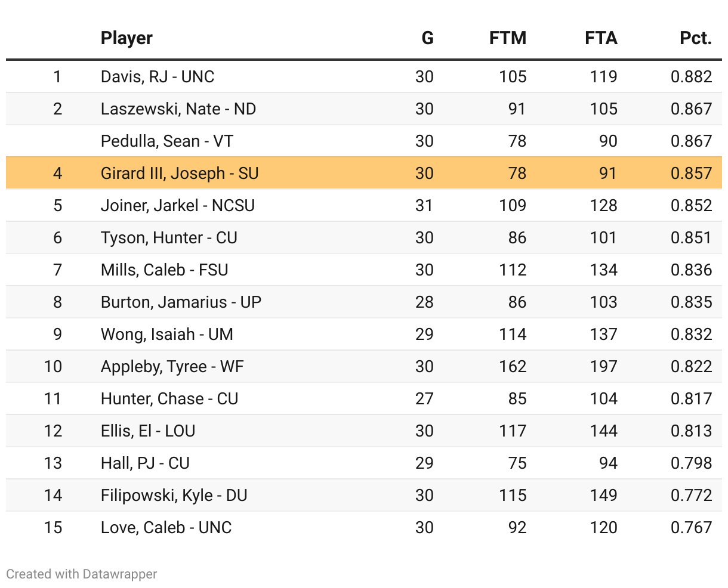
Task: Select the Laszewski, Nate - ND name
Action: [178, 109]
